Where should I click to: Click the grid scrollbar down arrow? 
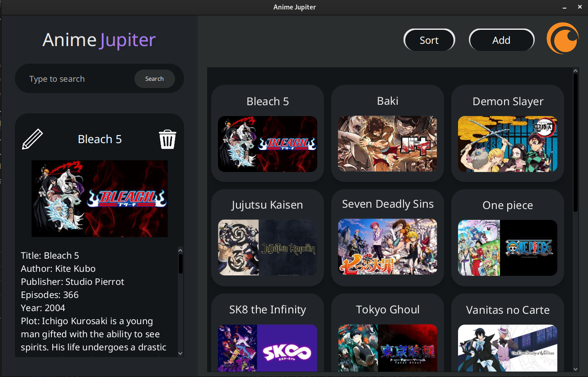click(x=575, y=368)
